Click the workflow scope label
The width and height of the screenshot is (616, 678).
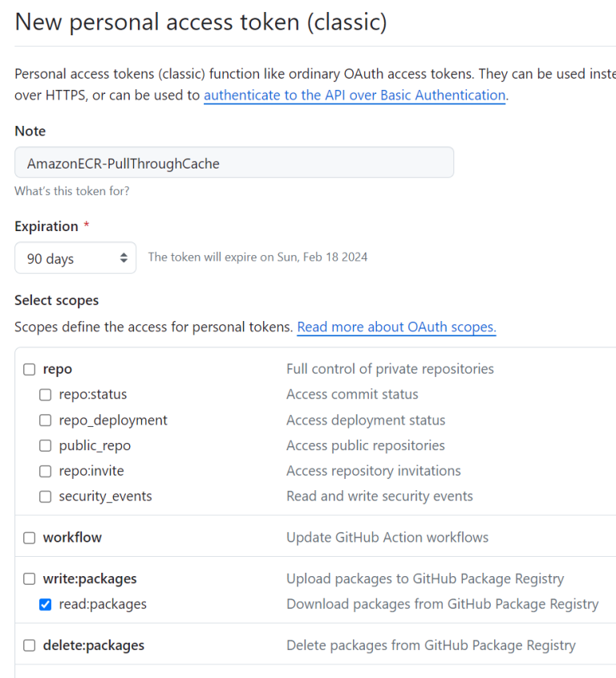tap(73, 538)
